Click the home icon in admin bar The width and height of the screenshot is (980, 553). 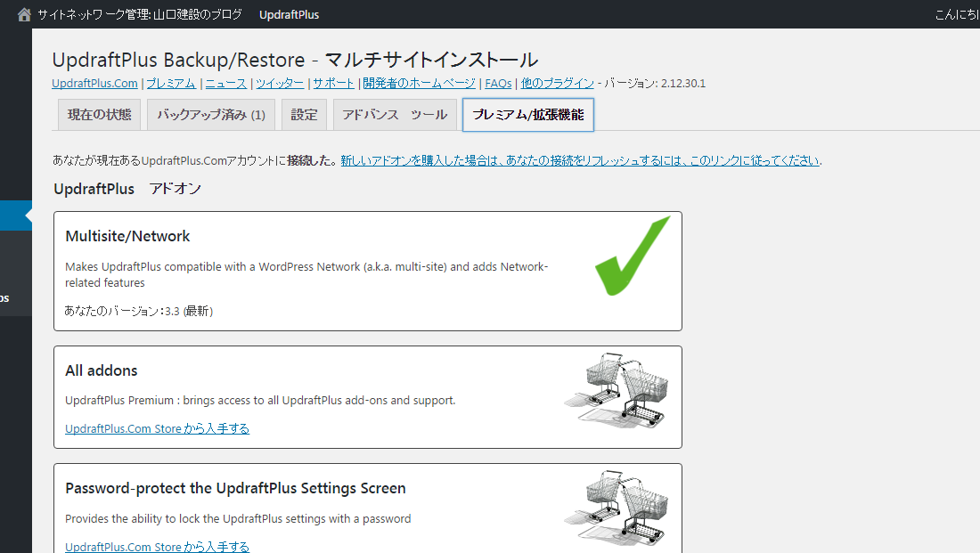click(x=24, y=14)
